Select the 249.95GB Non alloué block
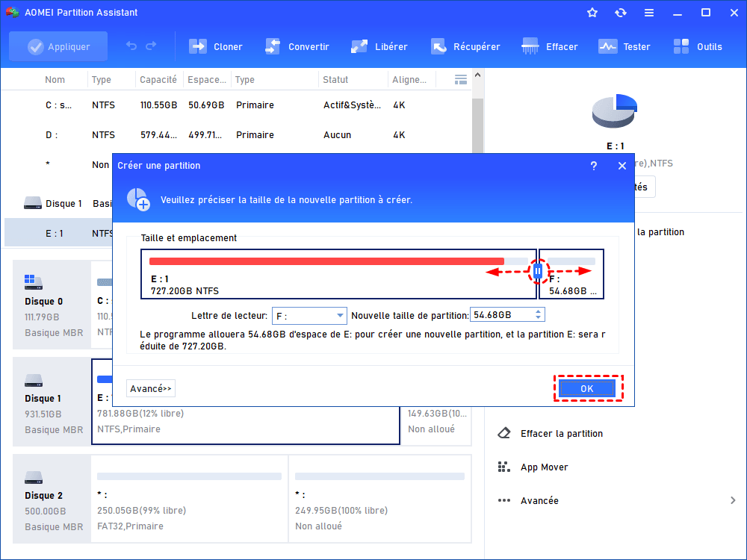Viewport: 747px width, 560px height. click(x=379, y=499)
